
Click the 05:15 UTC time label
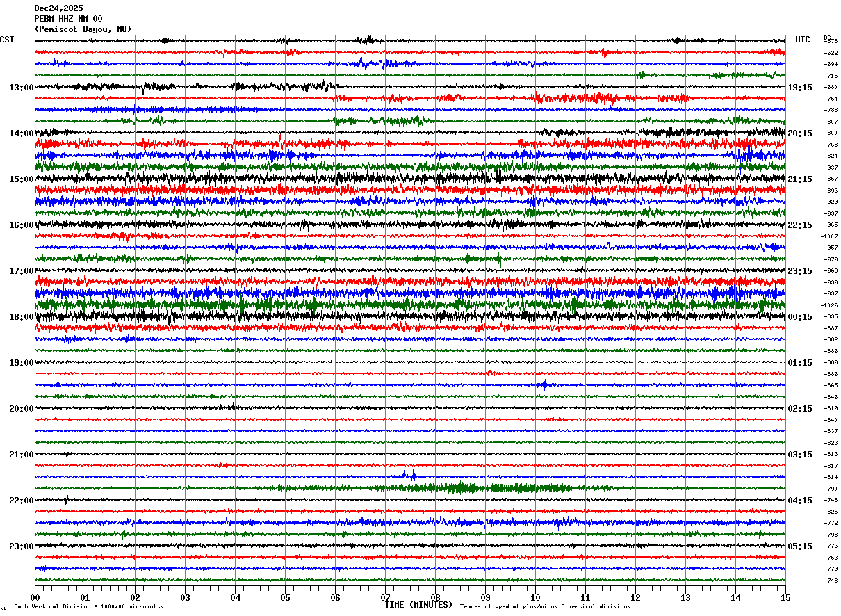click(800, 546)
